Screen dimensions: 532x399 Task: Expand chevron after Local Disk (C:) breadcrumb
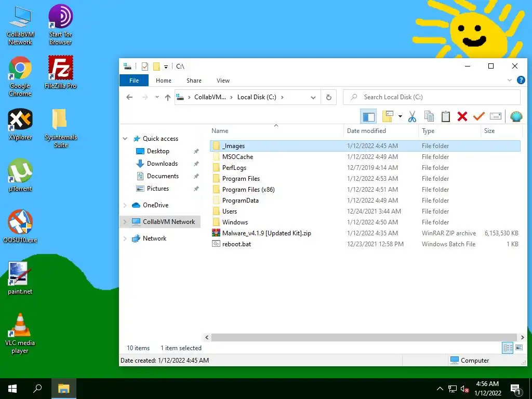coord(282,97)
